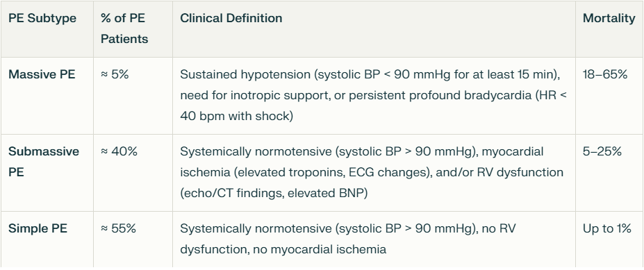
Task: Click the % of PE Patients header
Action: 124,28
